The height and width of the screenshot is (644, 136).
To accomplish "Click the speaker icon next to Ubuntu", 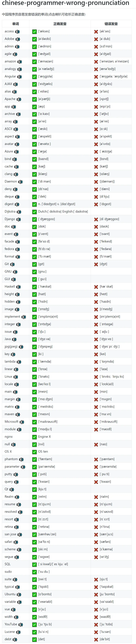I will 19,594.
